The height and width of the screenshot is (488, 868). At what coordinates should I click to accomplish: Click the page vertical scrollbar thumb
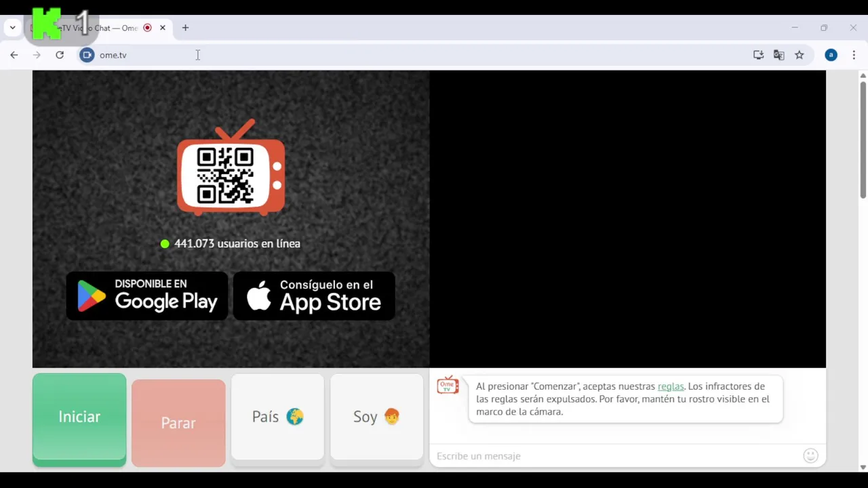(863, 139)
